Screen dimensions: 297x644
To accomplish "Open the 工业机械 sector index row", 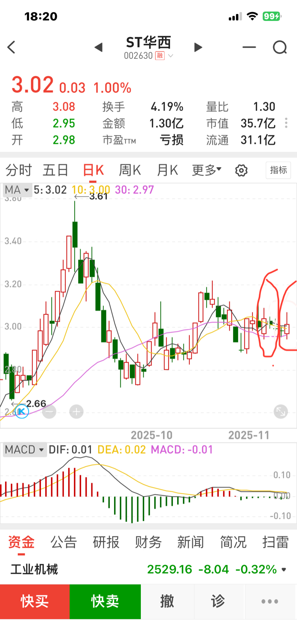I will tap(148, 569).
